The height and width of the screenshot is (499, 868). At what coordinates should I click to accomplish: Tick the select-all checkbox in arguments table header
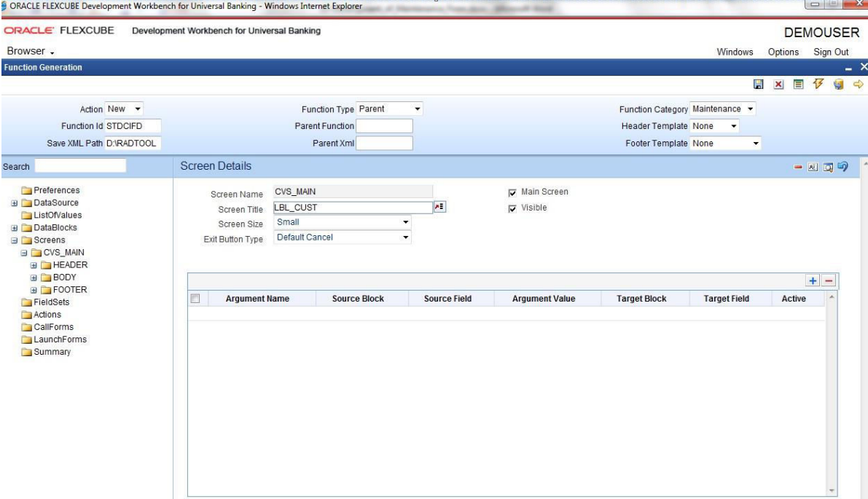[195, 299]
